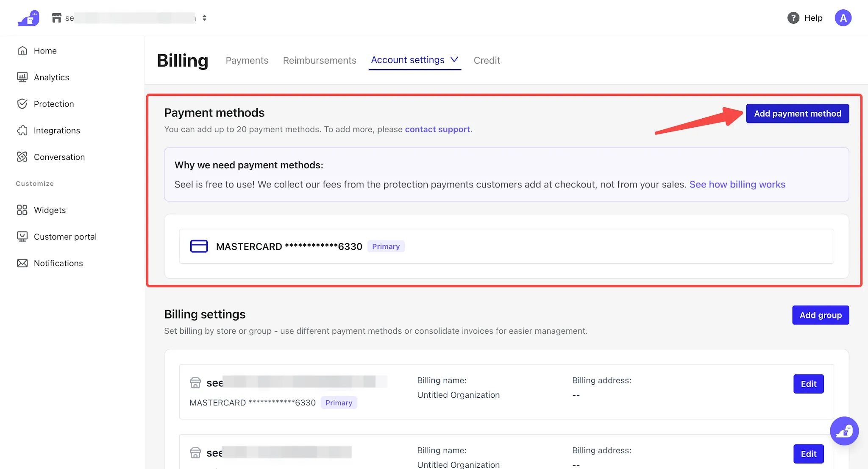
Task: Click the Conversation icon
Action: click(22, 157)
